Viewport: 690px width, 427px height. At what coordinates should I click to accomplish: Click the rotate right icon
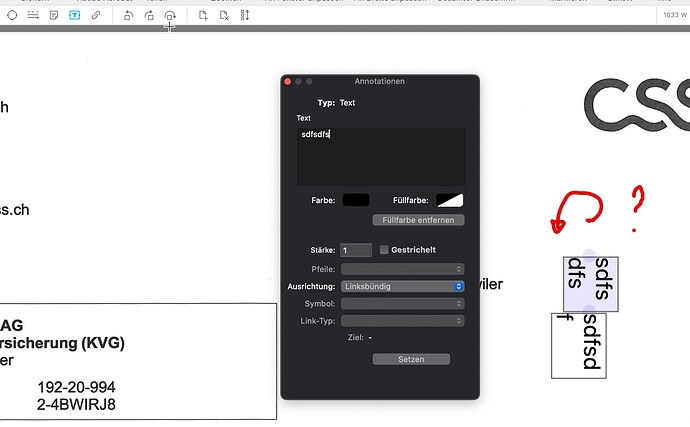[149, 16]
